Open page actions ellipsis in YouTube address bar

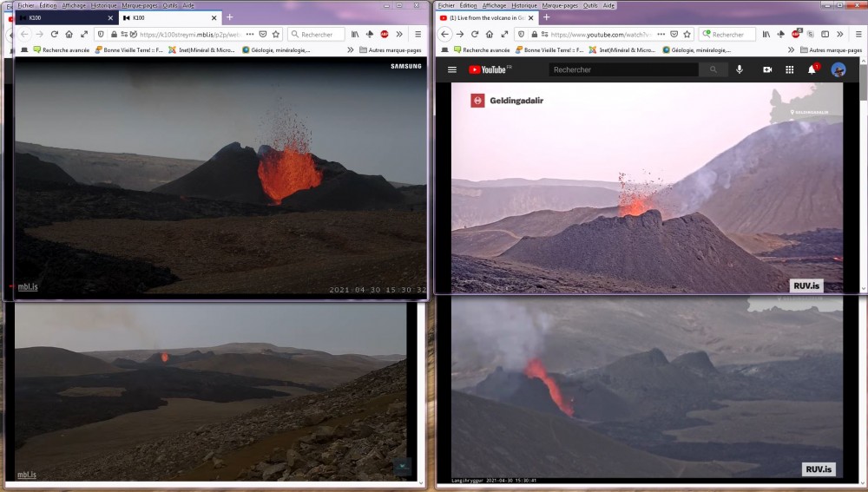point(660,34)
